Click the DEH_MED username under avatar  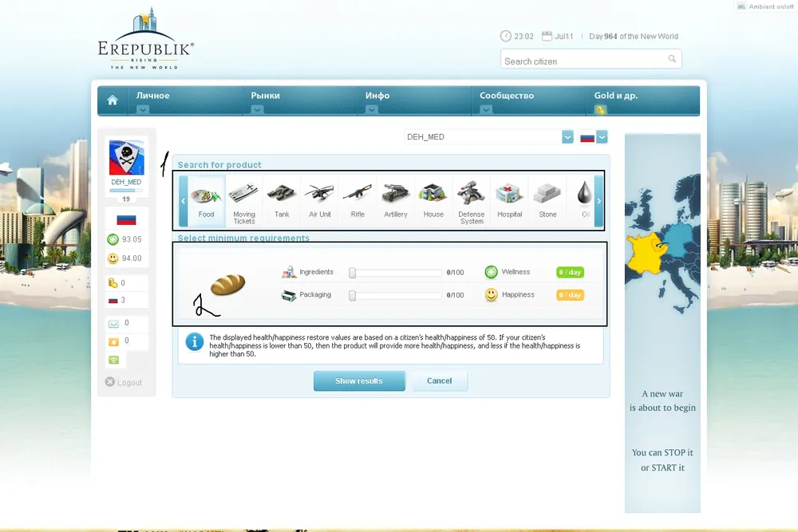126,182
